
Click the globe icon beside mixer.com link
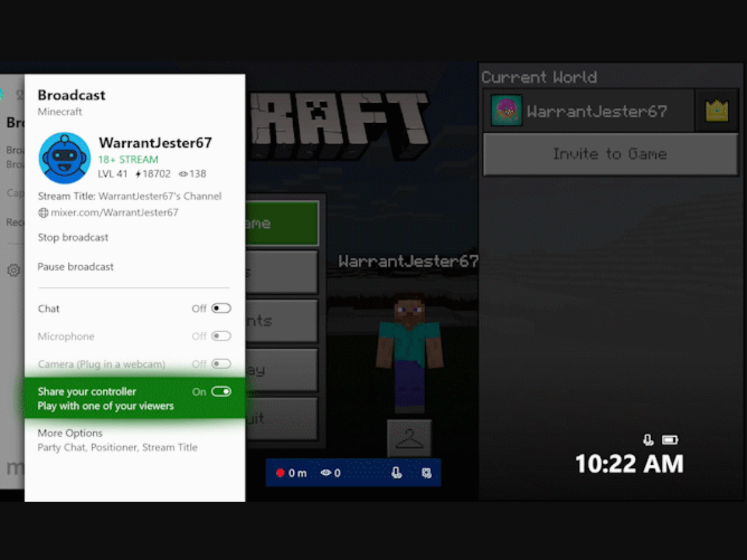43,213
